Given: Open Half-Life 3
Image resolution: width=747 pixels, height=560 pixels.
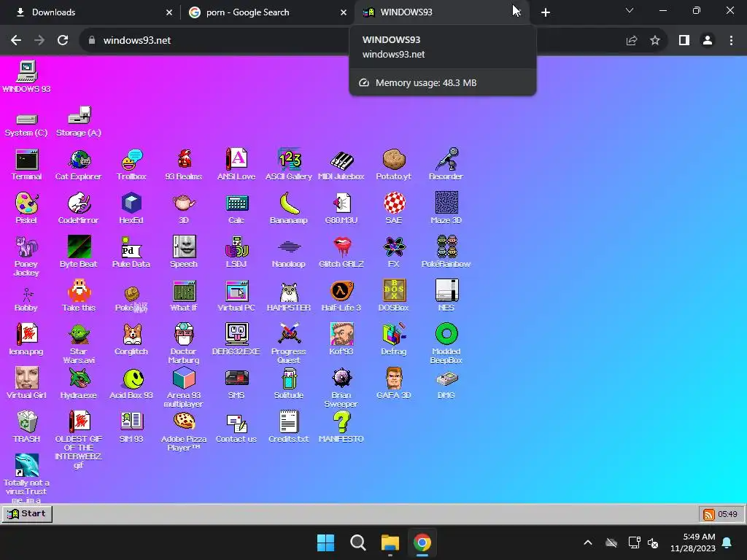Looking at the screenshot, I should [x=341, y=296].
